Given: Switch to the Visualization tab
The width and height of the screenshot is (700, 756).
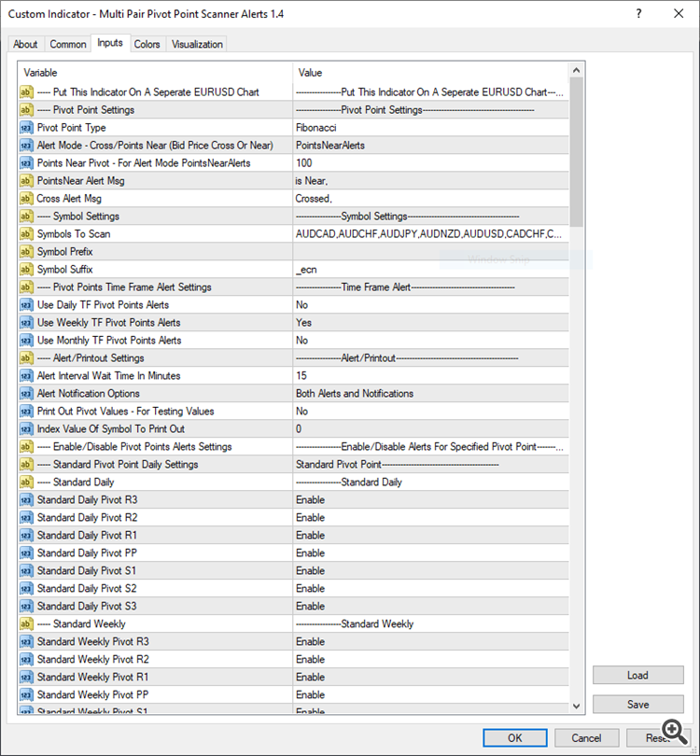Looking at the screenshot, I should point(197,44).
